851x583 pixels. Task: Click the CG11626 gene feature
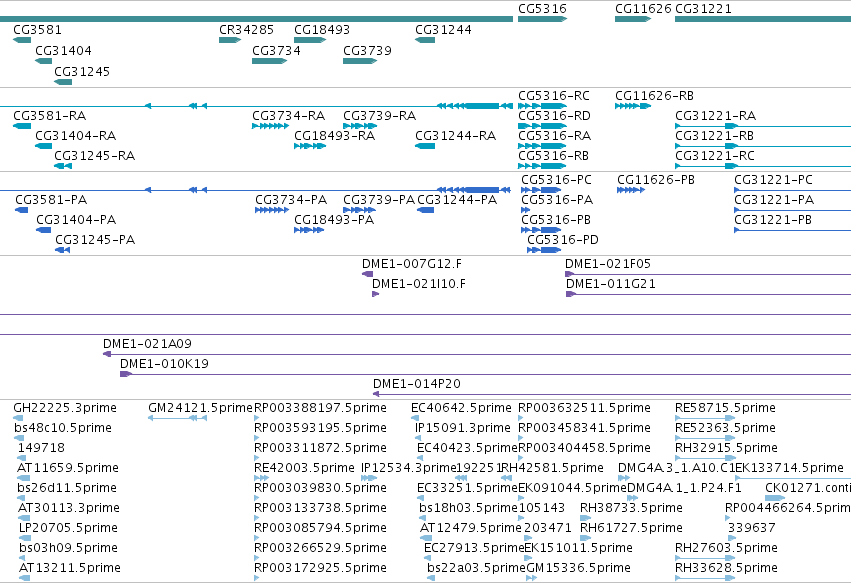(x=633, y=19)
